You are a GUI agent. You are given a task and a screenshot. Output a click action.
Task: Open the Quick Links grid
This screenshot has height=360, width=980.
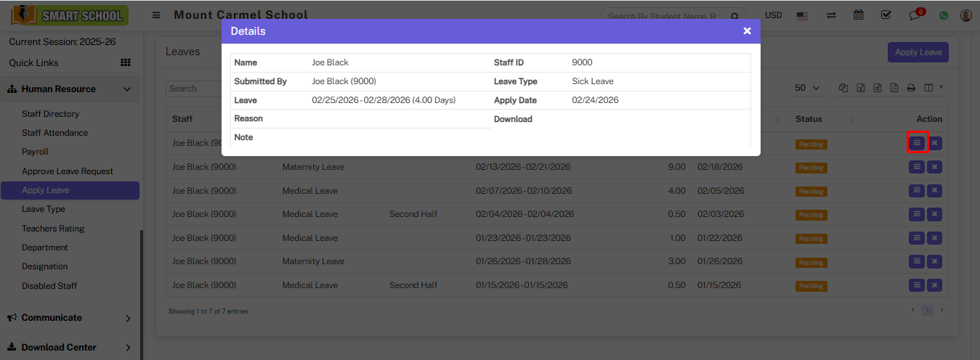pyautogui.click(x=125, y=63)
